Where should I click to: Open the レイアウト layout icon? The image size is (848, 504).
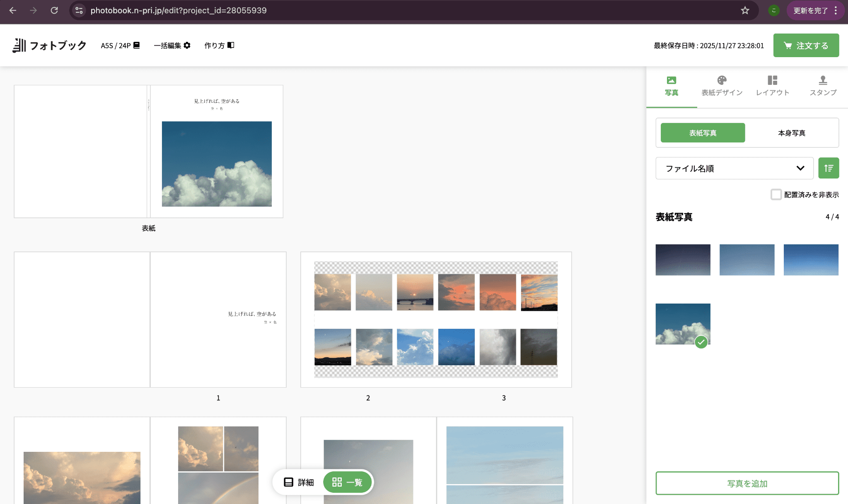pyautogui.click(x=772, y=80)
